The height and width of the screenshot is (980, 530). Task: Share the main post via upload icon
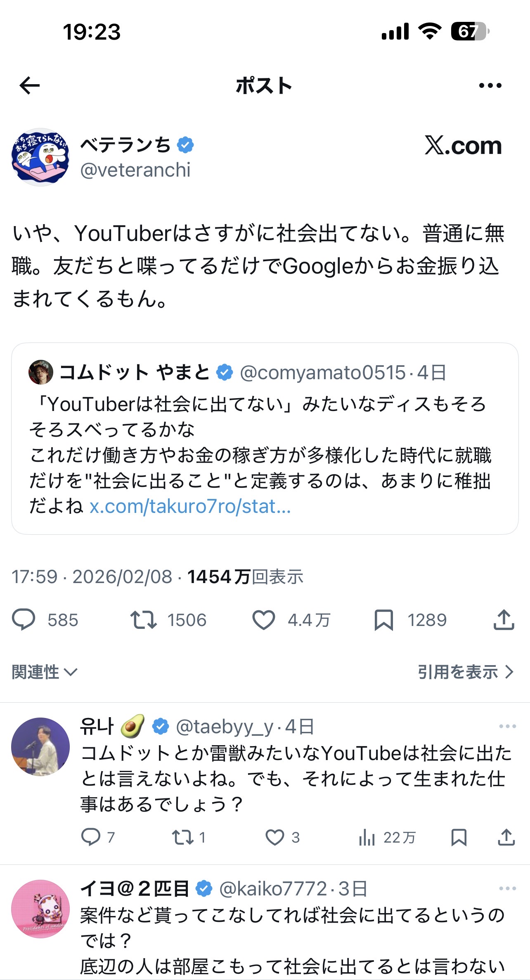coord(504,620)
